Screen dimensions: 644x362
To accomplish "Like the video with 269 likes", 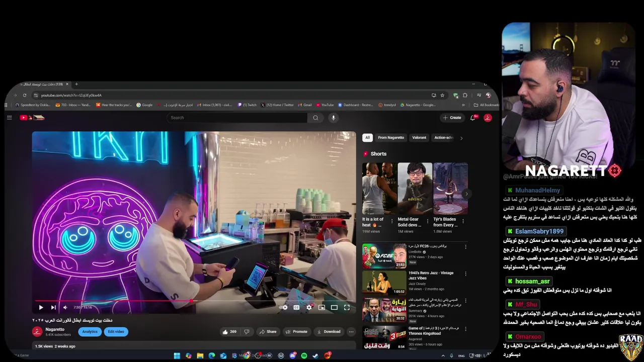I will (229, 331).
